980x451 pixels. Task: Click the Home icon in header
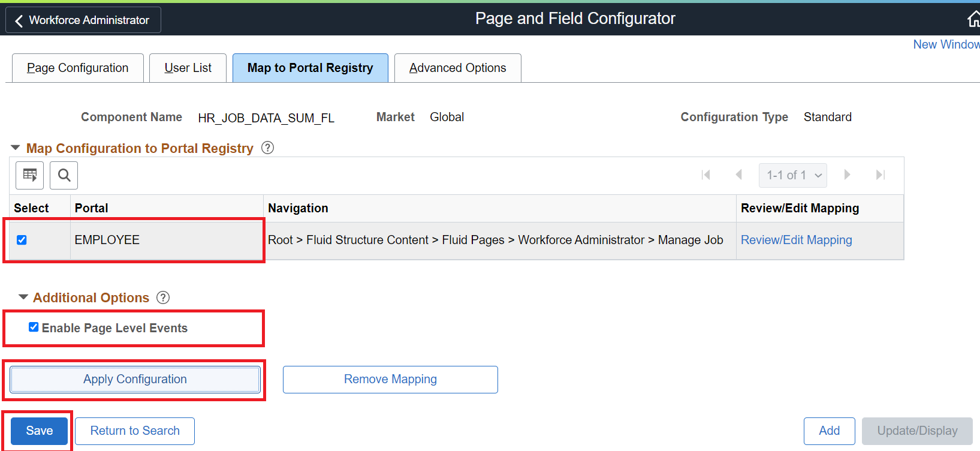coord(973,20)
